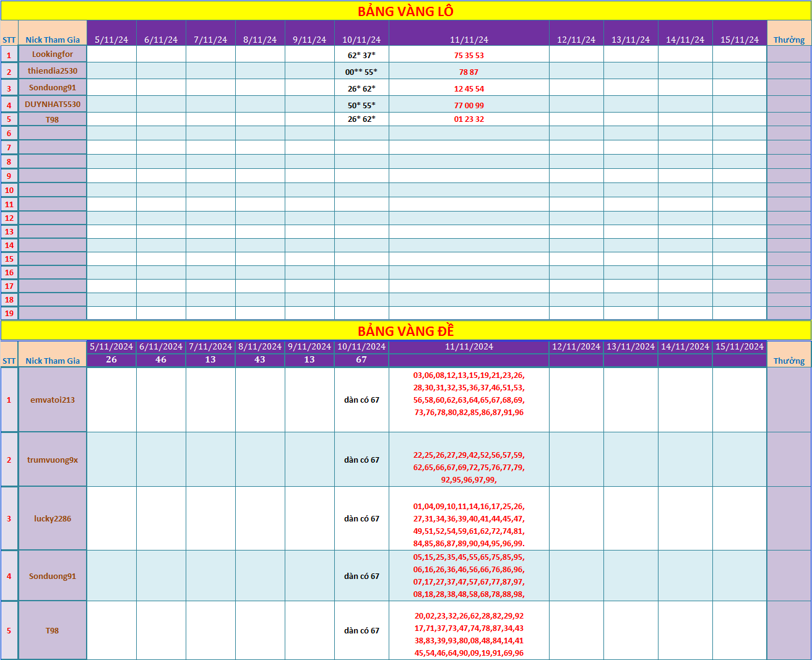Select the BẢNG VÀNG ĐỀ title cell
812x660 pixels.
(405, 330)
